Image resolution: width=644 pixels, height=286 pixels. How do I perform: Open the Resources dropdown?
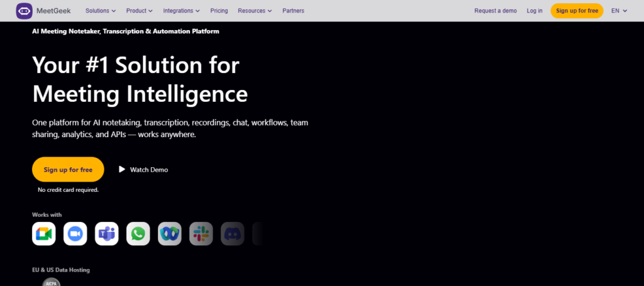tap(255, 11)
